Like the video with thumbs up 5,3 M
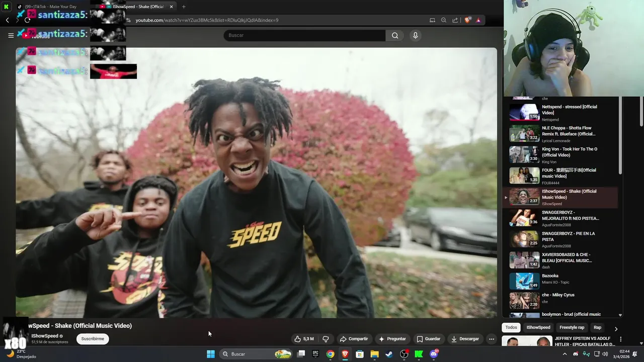 coord(304,339)
